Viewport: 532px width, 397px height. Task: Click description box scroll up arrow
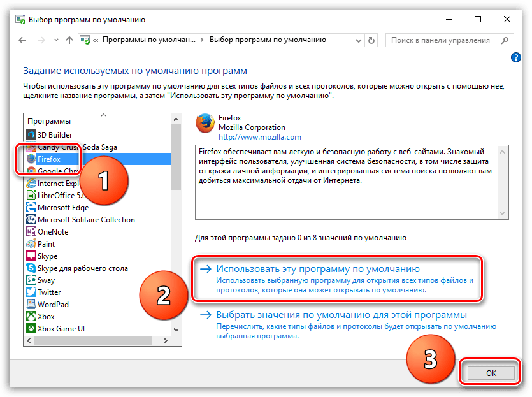coord(503,152)
